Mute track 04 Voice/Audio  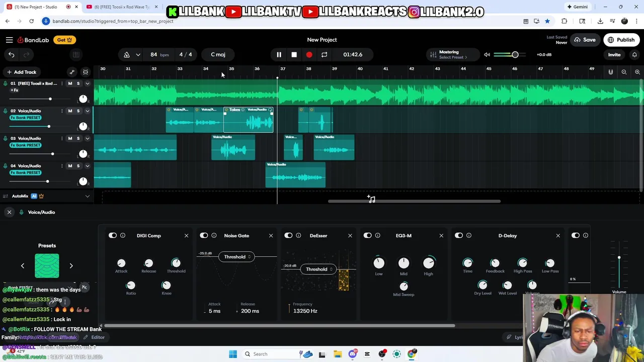pos(70,166)
